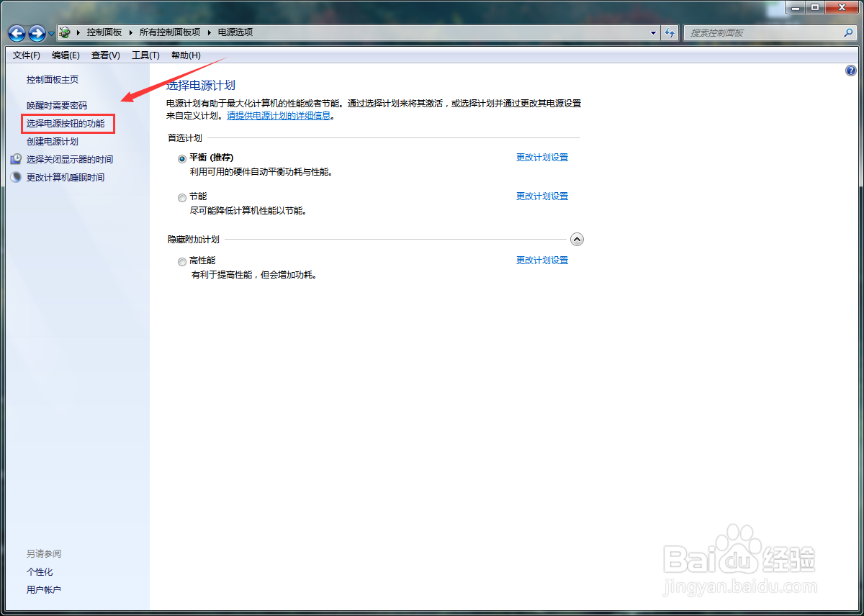Viewport: 864px width, 616px height.
Task: Click the icon beside 更改计算机睡眠时间
Action: (16, 177)
